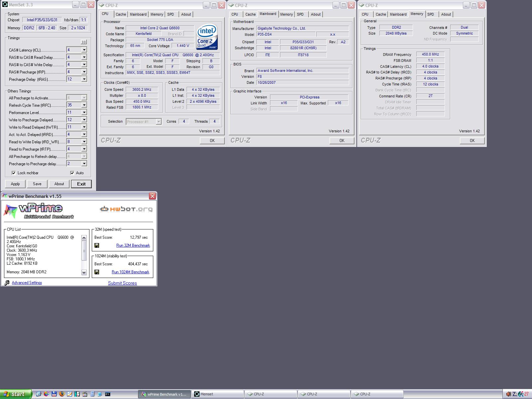Select About tab in Mainboard CPU-Z window
Screen dimensions: 532x399
point(316,14)
